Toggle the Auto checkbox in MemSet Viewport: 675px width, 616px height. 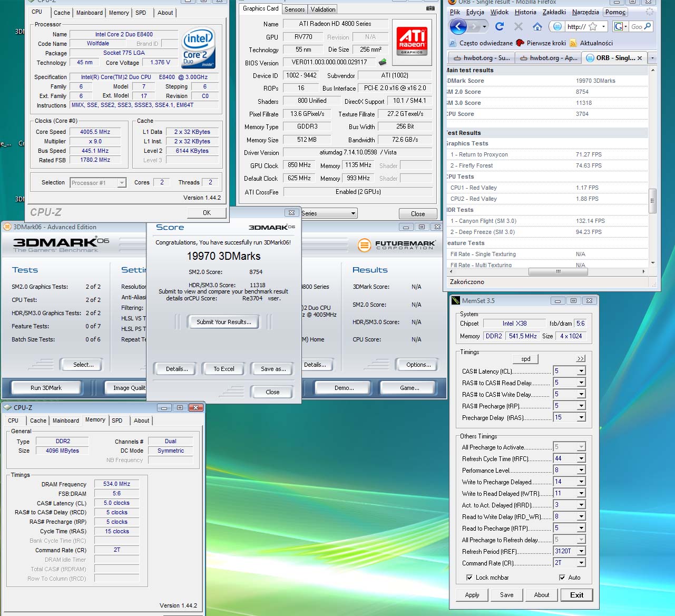click(562, 578)
